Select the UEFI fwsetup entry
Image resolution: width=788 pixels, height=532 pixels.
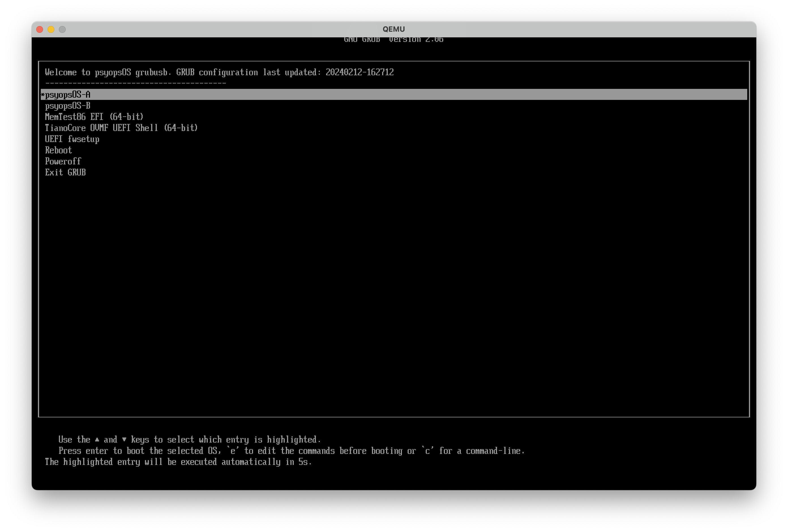72,139
